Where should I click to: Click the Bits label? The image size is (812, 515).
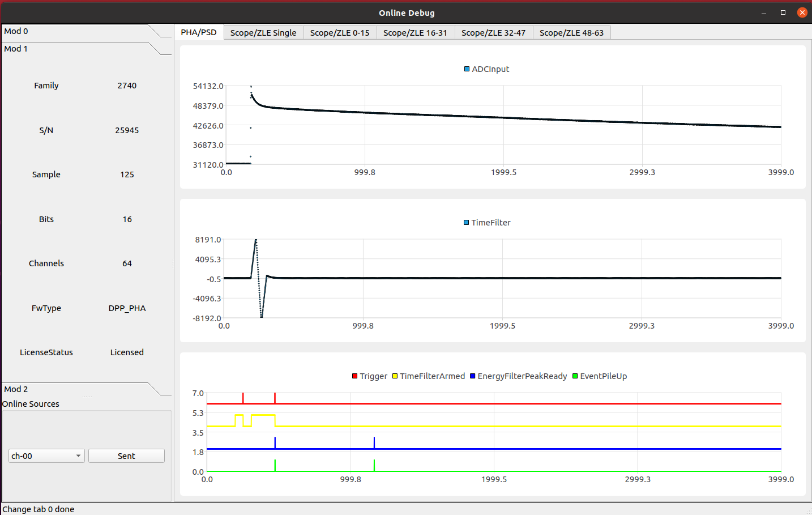click(x=46, y=219)
